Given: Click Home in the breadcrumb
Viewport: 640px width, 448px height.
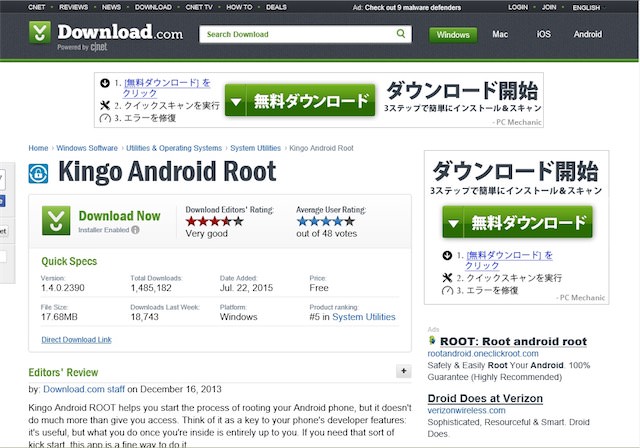Looking at the screenshot, I should (x=38, y=148).
